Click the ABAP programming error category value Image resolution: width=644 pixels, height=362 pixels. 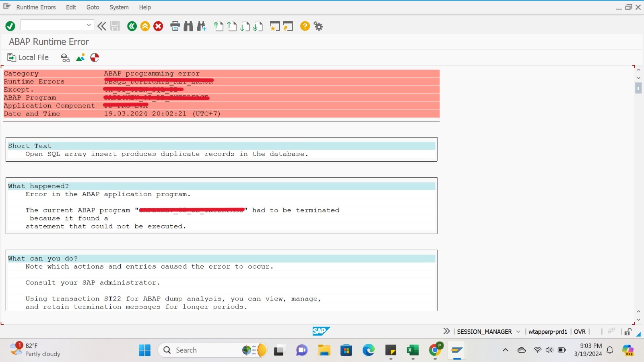152,74
